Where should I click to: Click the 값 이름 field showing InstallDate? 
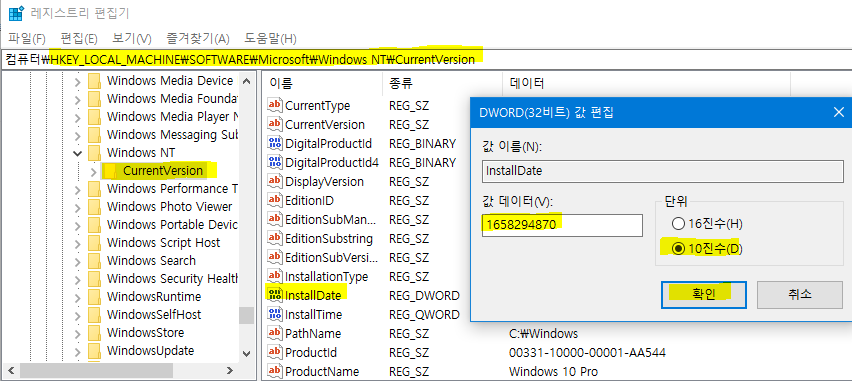click(x=662, y=171)
